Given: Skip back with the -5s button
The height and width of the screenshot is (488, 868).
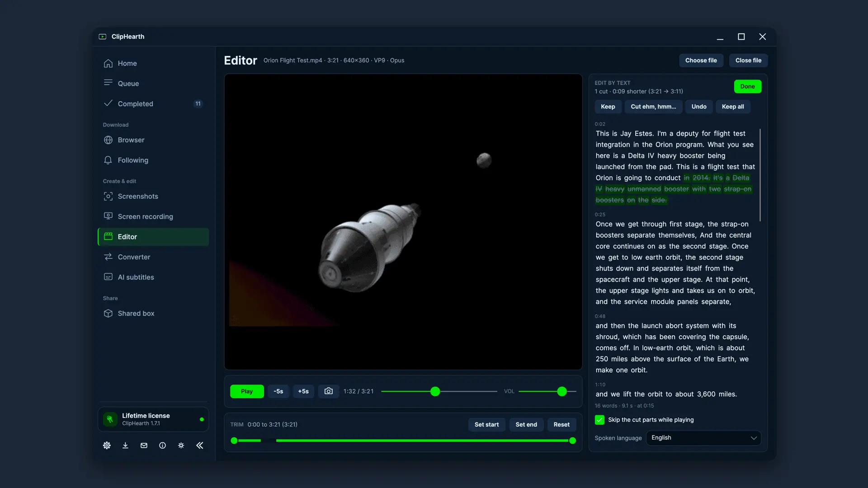Looking at the screenshot, I should [278, 391].
